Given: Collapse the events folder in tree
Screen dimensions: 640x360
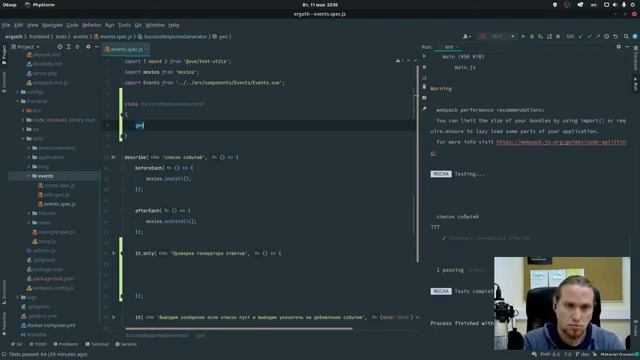Looking at the screenshot, I should (29, 176).
